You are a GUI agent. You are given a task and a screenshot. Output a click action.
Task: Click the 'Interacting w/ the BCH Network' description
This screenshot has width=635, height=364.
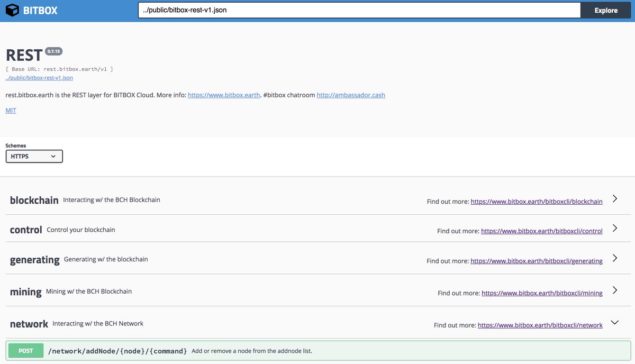tap(98, 323)
